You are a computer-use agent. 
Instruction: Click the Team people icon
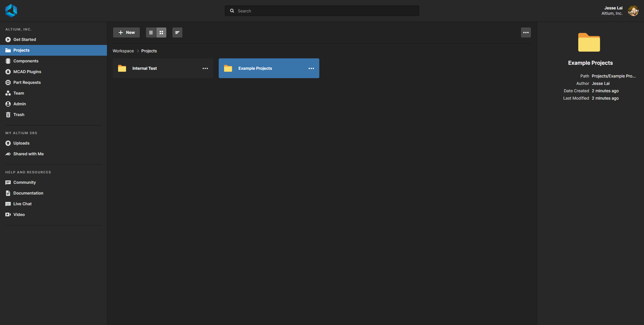pyautogui.click(x=8, y=93)
